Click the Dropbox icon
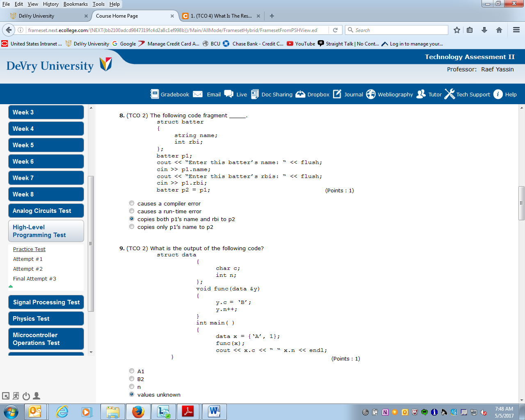525x420 pixels. (301, 94)
